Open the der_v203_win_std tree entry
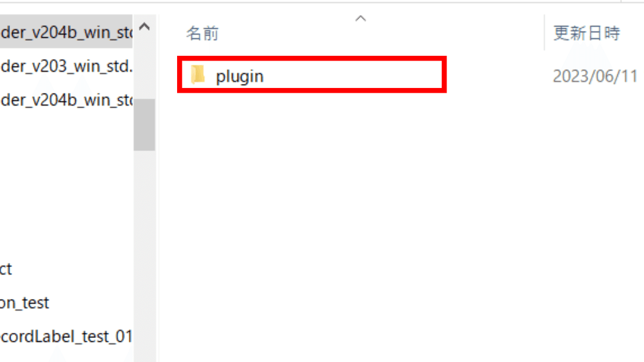Image resolution: width=644 pixels, height=362 pixels. tap(66, 67)
